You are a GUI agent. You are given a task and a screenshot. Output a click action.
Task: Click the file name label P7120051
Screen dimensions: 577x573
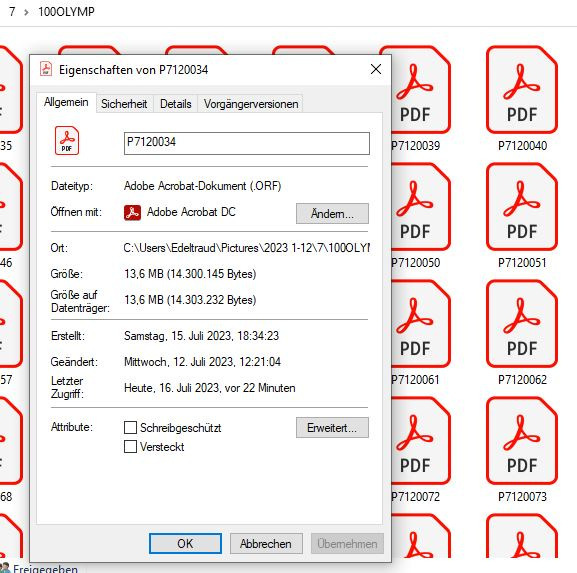(522, 263)
